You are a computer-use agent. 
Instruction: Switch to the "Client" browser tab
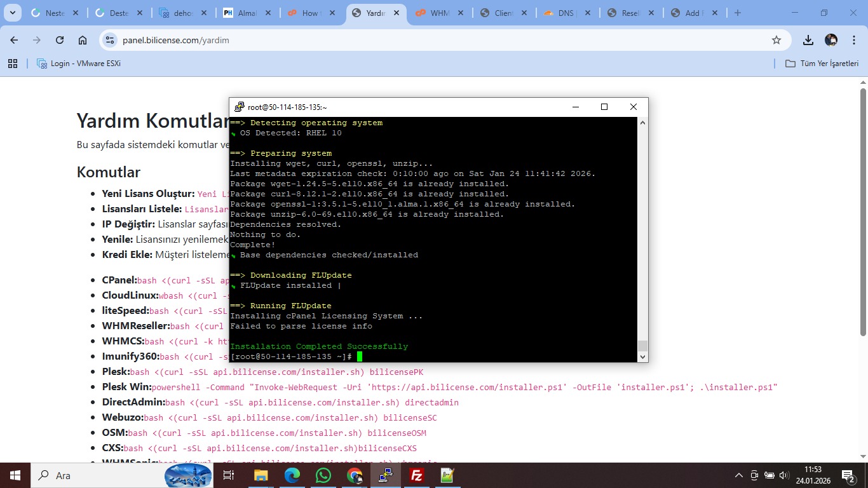[x=504, y=13]
